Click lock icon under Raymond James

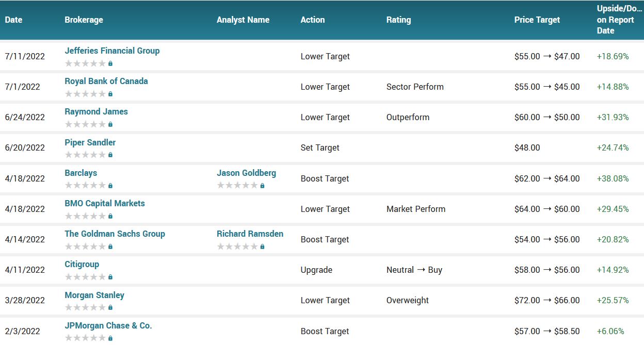tap(110, 124)
